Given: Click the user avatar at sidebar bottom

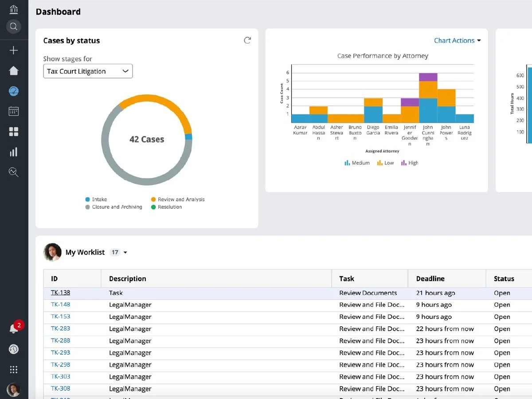Looking at the screenshot, I should (14, 390).
